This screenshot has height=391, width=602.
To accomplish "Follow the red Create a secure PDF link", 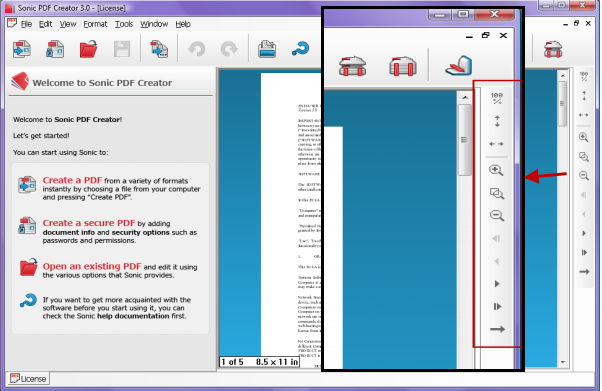I will click(x=89, y=223).
